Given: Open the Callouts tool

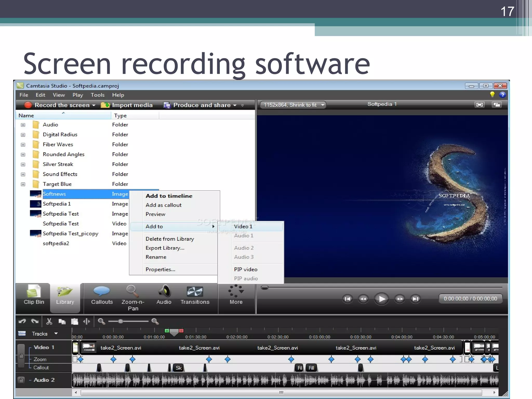Looking at the screenshot, I should click(x=102, y=295).
